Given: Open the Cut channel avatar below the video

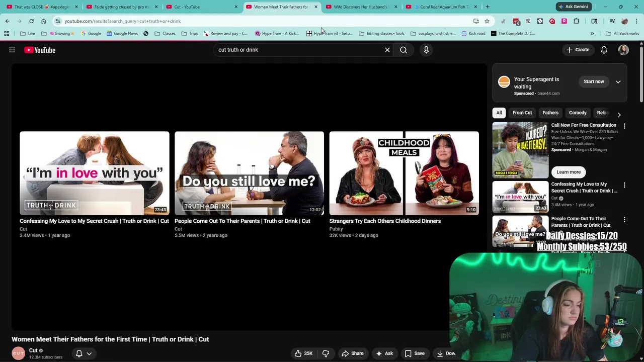Looking at the screenshot, I should pyautogui.click(x=19, y=353).
